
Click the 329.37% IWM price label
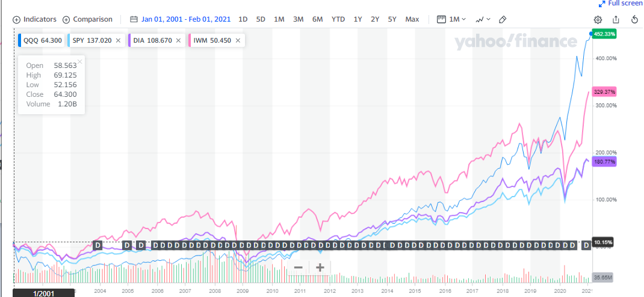tap(605, 92)
